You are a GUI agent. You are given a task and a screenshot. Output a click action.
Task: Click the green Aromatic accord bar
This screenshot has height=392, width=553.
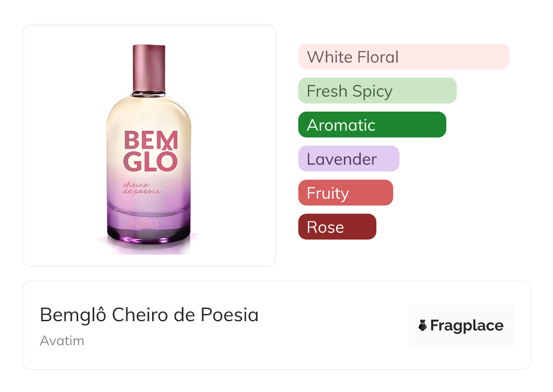point(372,125)
